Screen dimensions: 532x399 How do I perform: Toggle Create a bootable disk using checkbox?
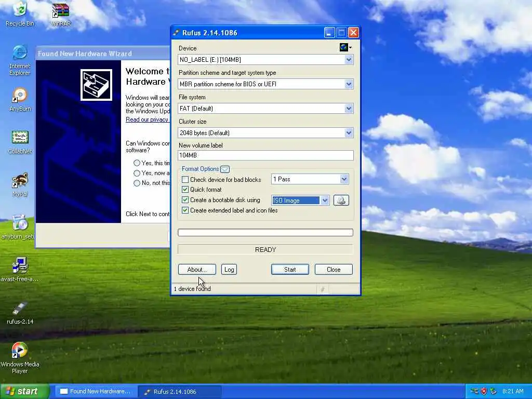coord(185,200)
